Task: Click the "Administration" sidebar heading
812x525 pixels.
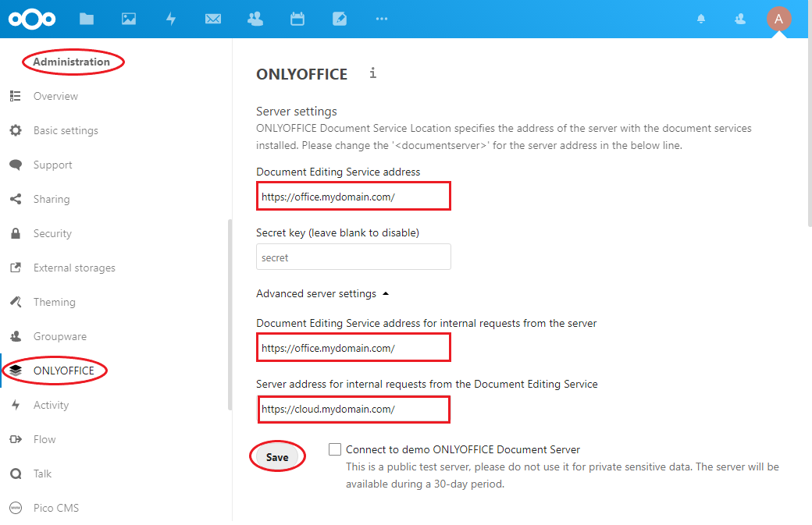Action: [x=72, y=62]
